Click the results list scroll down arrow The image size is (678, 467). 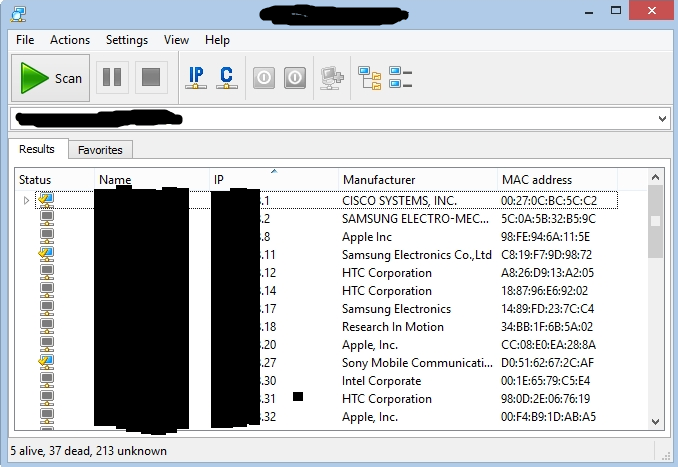pos(656,422)
